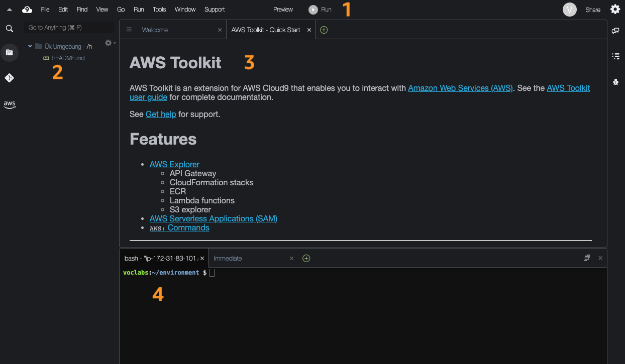Add a new terminal tab with plus icon
This screenshot has height=364, width=625.
coord(306,258)
